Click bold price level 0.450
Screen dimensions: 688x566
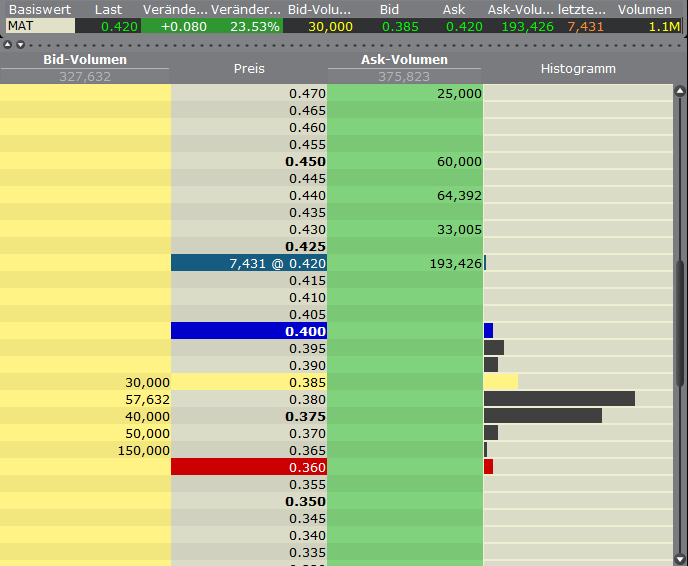[305, 161]
